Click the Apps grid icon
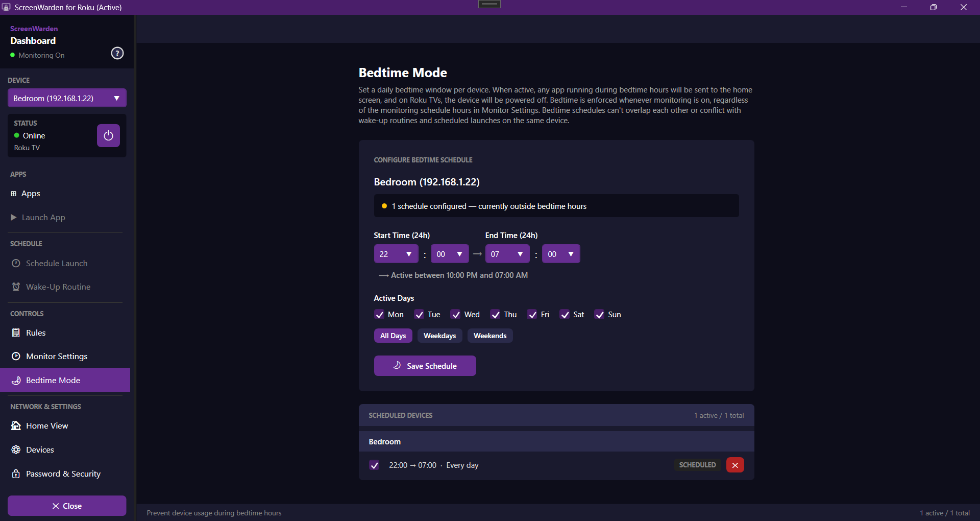This screenshot has height=521, width=980. pos(14,194)
